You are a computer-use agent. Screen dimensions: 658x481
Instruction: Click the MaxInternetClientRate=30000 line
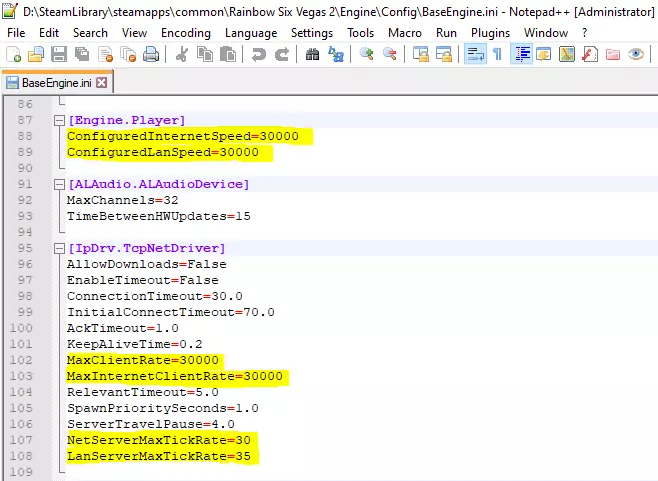click(x=175, y=376)
